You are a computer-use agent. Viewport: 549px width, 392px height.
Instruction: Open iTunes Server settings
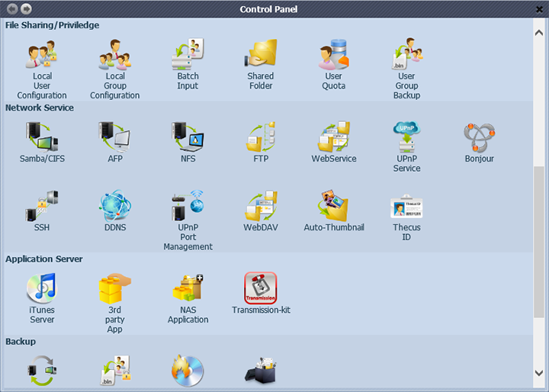click(x=41, y=288)
